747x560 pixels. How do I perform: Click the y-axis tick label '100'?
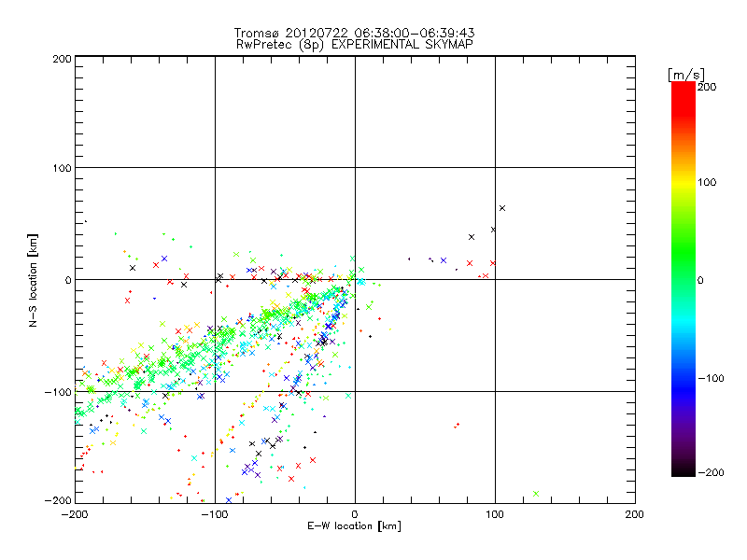62,168
